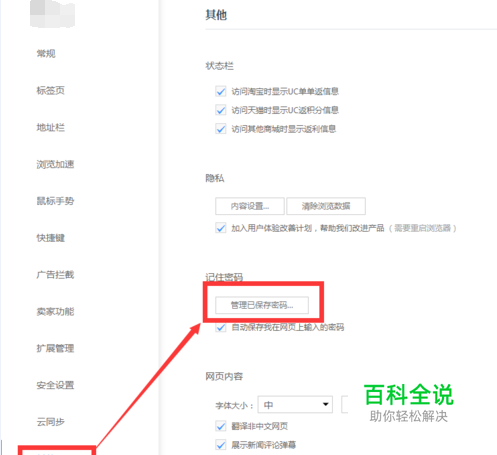The image size is (497, 455).
Task: Open the 字体大小 dropdown
Action: click(295, 405)
